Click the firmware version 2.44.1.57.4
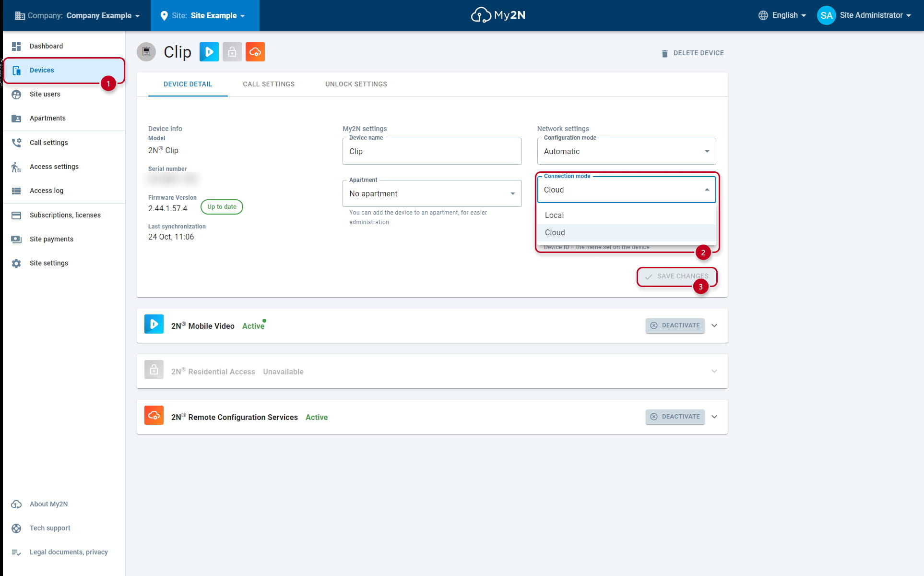Image resolution: width=924 pixels, height=576 pixels. 168,208
